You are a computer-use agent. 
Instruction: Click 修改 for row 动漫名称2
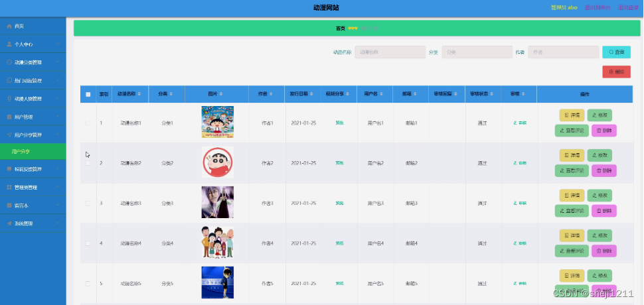[x=600, y=155]
